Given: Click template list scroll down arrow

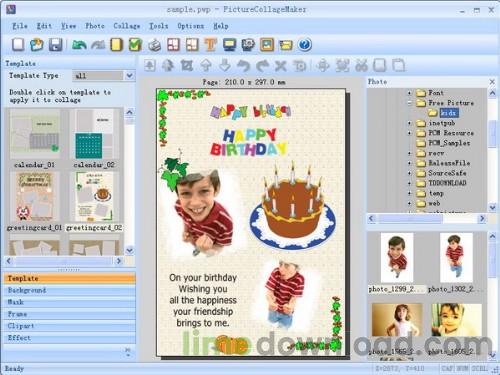Looking at the screenshot, I should click(130, 250).
